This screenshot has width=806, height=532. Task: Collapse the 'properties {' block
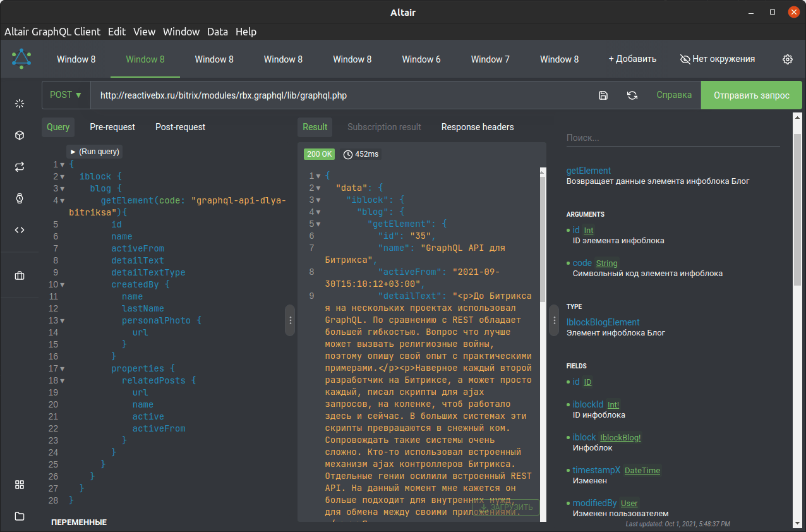pyautogui.click(x=63, y=369)
